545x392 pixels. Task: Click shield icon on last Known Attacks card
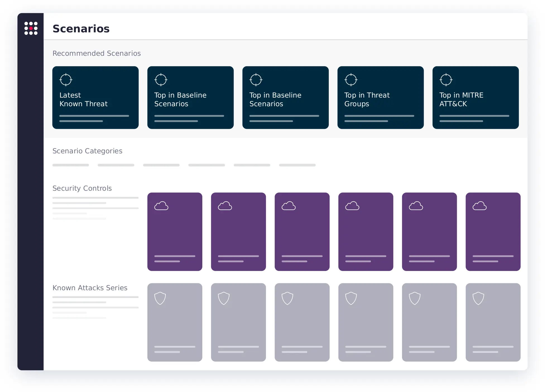[478, 298]
